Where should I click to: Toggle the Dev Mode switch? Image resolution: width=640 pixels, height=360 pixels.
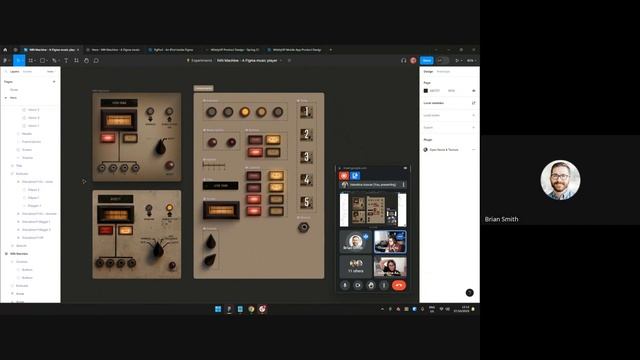[x=442, y=60]
